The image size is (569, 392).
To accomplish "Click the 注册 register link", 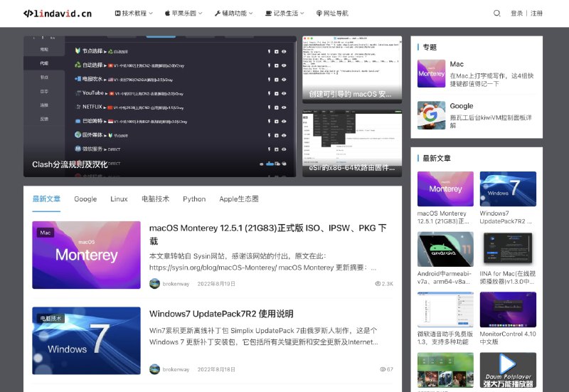I will tap(536, 14).
